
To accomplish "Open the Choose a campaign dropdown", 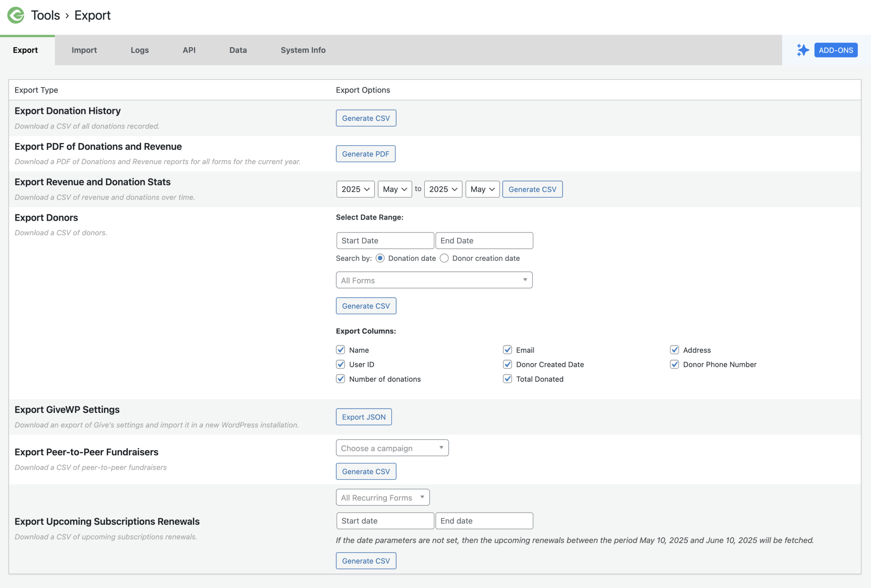I will (x=392, y=448).
